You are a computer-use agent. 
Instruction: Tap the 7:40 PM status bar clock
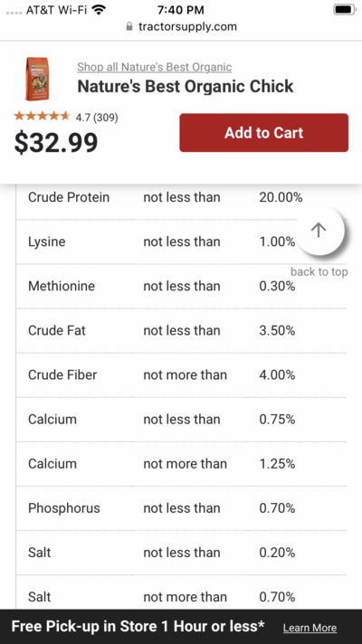(180, 9)
